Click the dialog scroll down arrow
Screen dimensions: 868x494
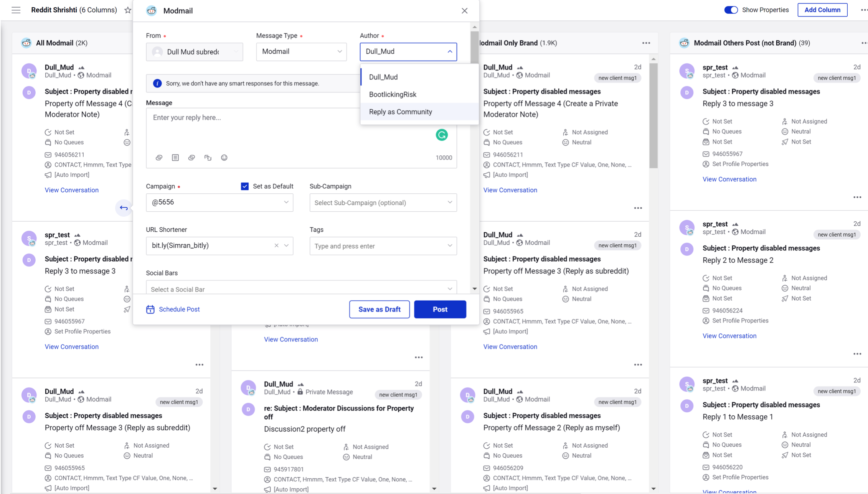475,288
